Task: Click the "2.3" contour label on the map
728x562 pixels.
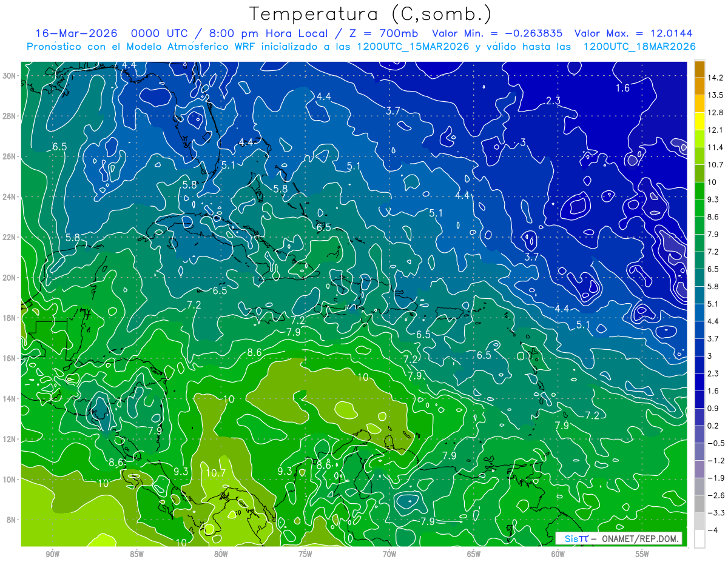Action: tap(553, 101)
